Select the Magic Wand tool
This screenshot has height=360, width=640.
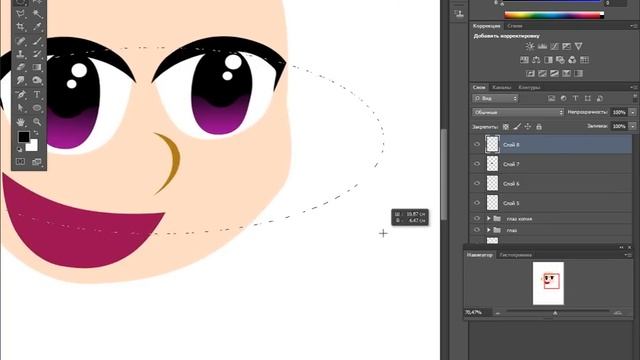[x=37, y=14]
